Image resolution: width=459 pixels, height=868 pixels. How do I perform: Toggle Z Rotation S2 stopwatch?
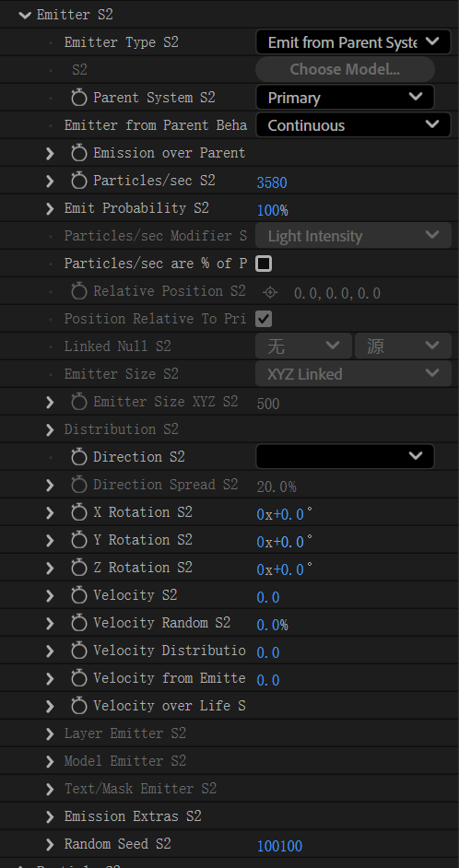79,568
